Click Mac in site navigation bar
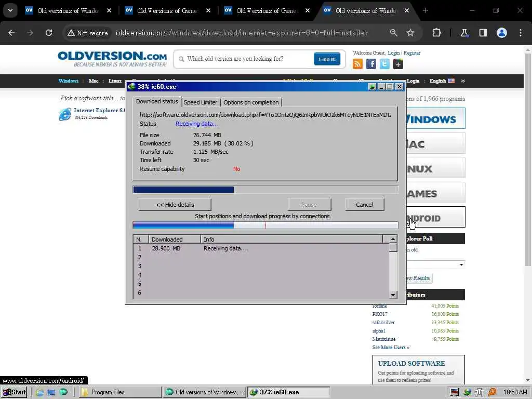 [x=94, y=81]
